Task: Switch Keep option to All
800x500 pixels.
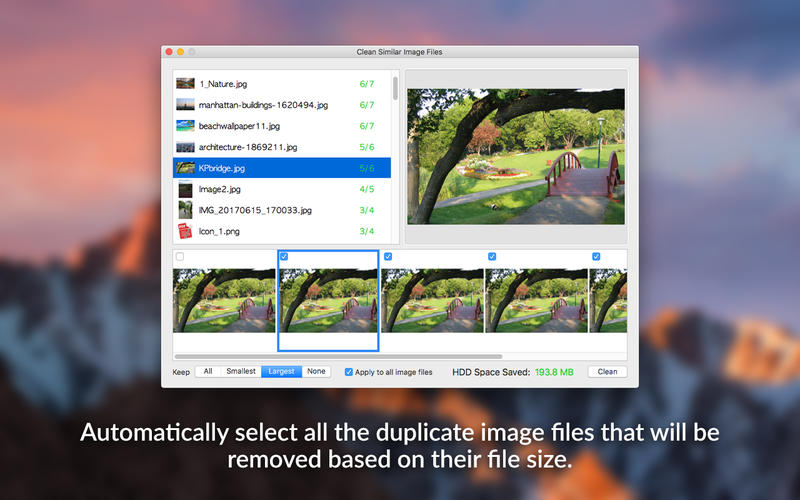Action: 208,372
